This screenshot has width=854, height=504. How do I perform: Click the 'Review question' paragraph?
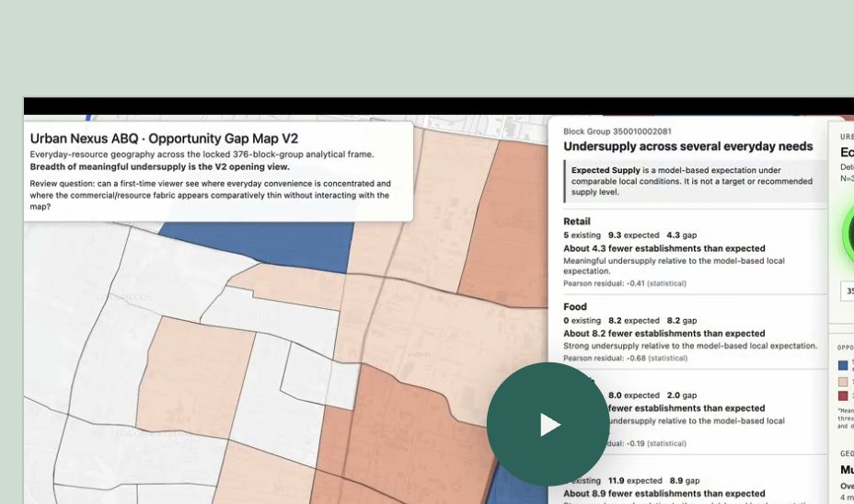point(210,195)
